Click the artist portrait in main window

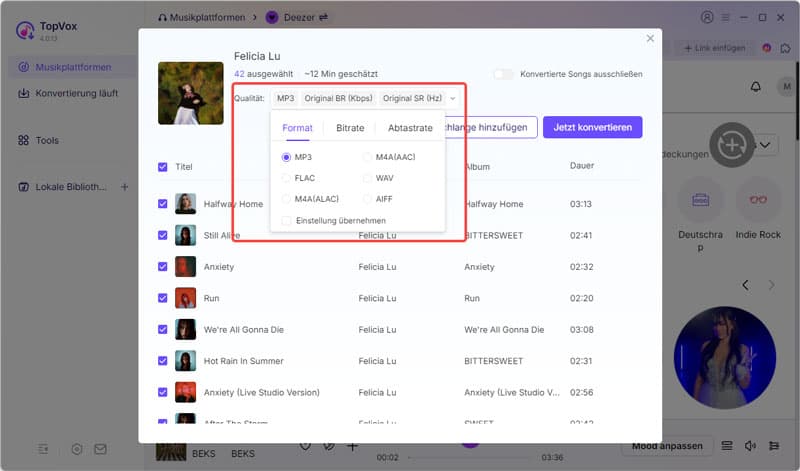(724, 357)
